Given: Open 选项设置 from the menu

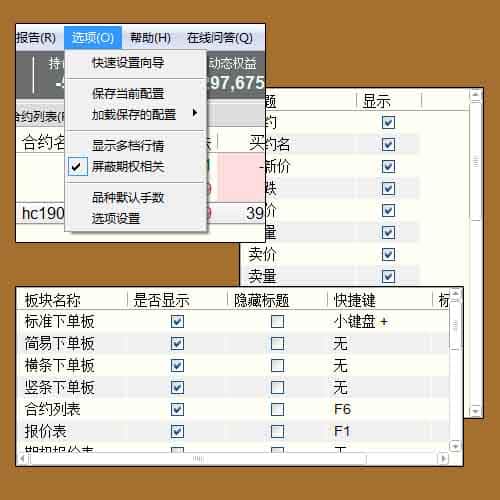Looking at the screenshot, I should click(116, 219).
